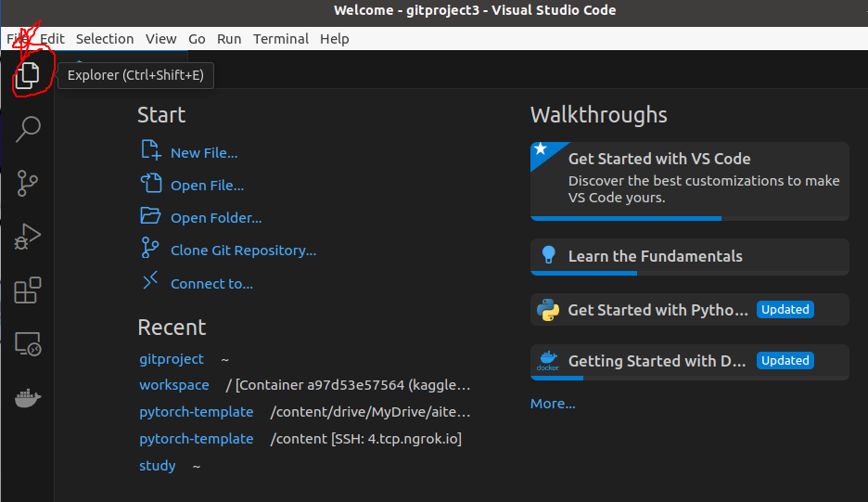Click the [Container a97d53e57564 (kaggle… text
The height and width of the screenshot is (502, 868).
click(x=352, y=385)
